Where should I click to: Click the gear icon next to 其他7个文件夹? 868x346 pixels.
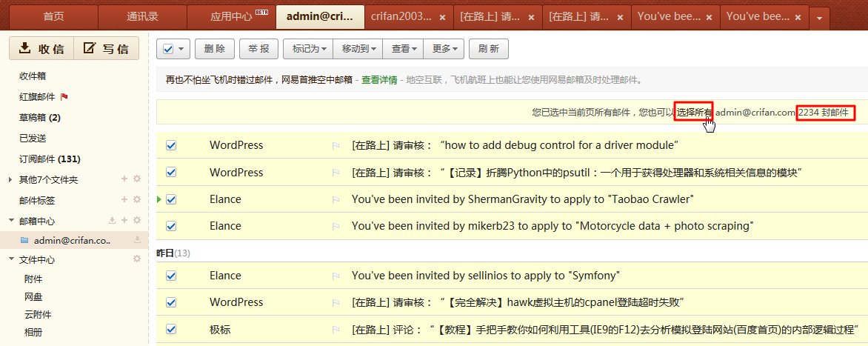(x=136, y=179)
